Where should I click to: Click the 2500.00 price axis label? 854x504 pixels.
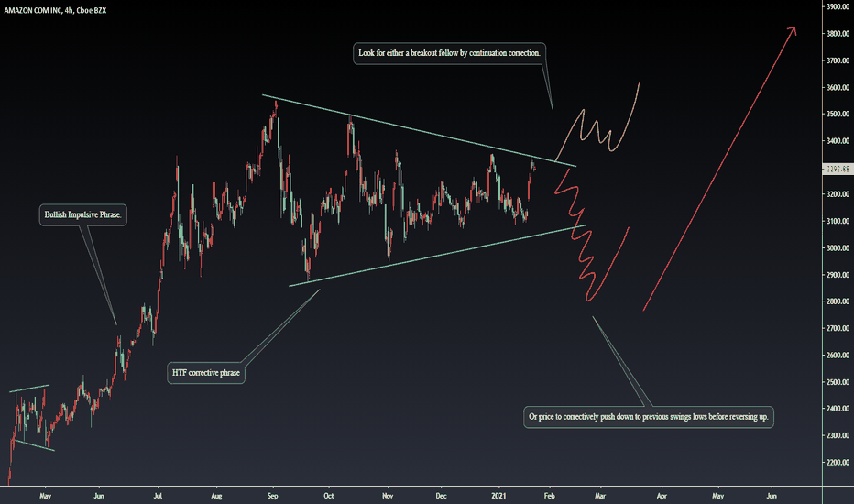pos(838,382)
